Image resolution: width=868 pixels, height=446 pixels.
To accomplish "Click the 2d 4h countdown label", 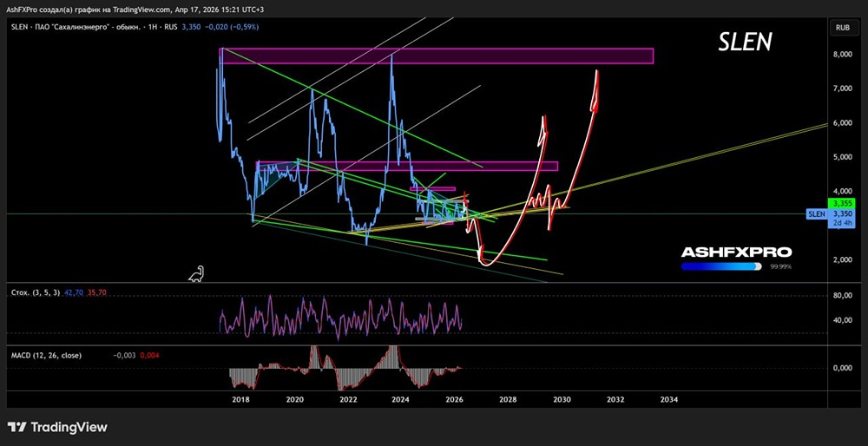I will tap(840, 223).
